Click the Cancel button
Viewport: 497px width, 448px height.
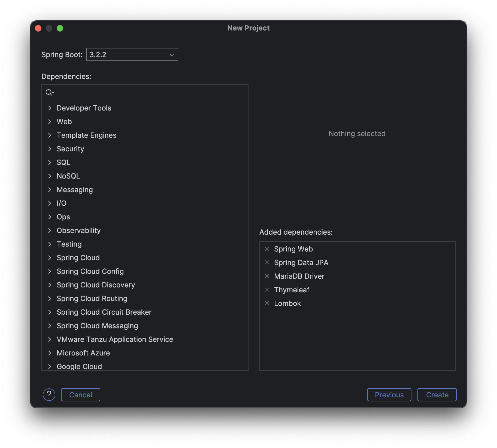(x=81, y=395)
